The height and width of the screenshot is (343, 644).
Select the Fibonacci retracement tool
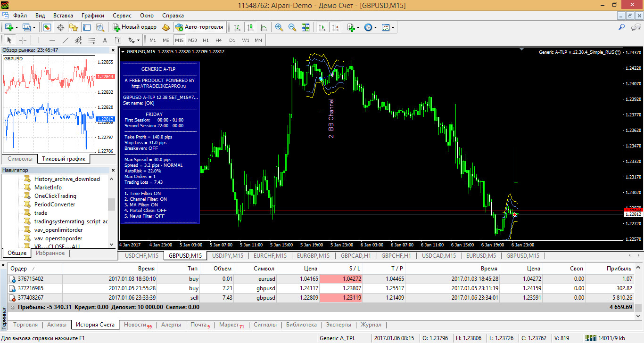[x=91, y=40]
